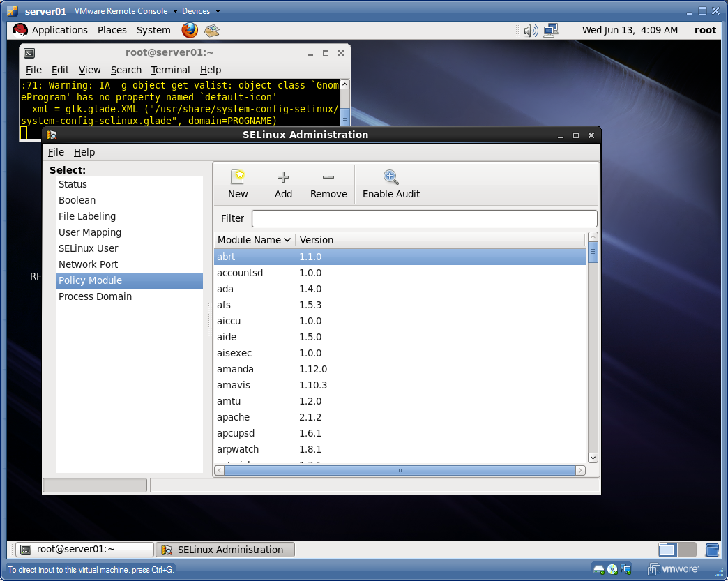Click the Red Hat Applications logo icon
This screenshot has width=728, height=581.
coord(20,30)
